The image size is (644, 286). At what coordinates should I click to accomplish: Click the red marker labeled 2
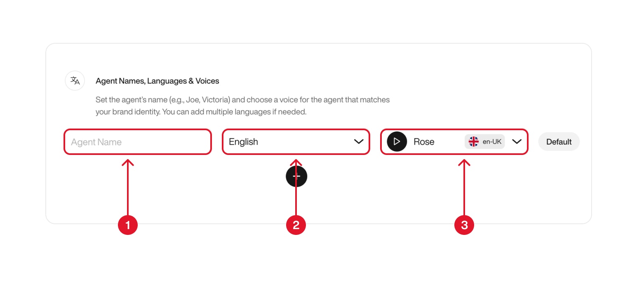pyautogui.click(x=296, y=225)
